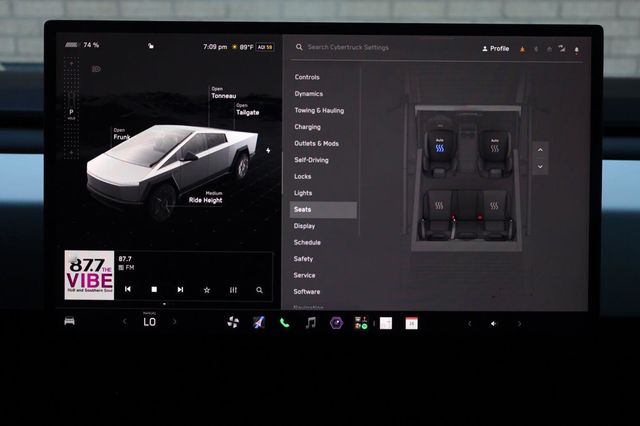Toggle driver seat heater Auto

point(440,146)
